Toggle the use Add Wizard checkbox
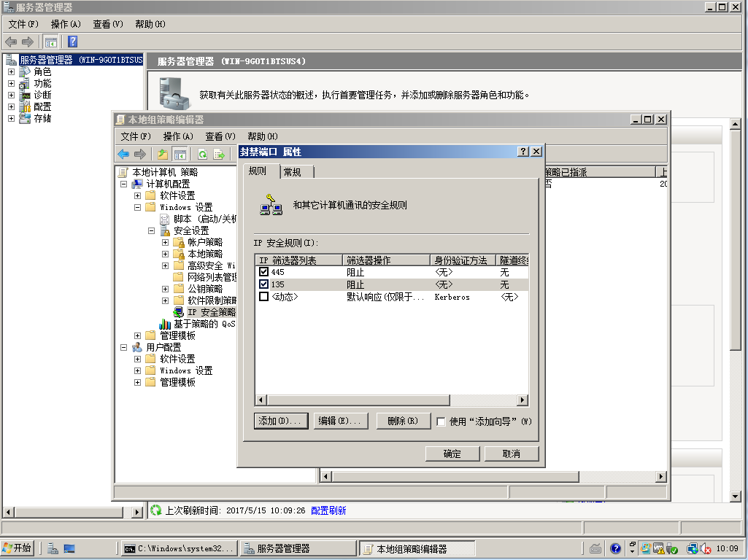The height and width of the screenshot is (560, 748). [441, 421]
